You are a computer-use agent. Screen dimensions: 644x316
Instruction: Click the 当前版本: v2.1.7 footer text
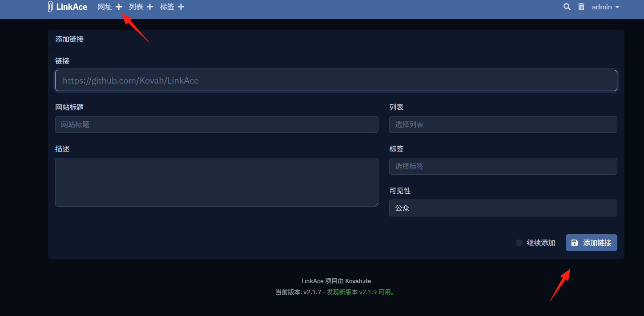(298, 292)
